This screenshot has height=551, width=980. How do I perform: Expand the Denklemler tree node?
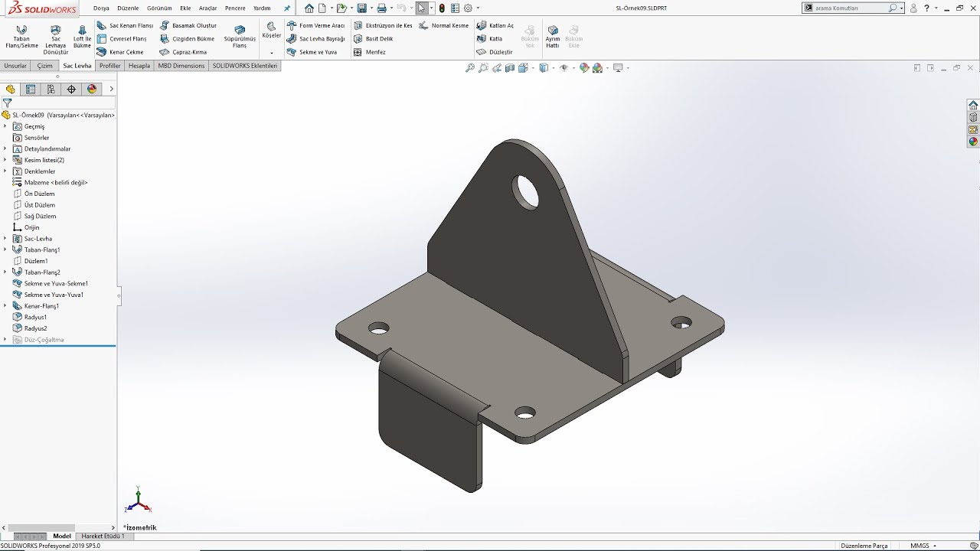[5, 171]
